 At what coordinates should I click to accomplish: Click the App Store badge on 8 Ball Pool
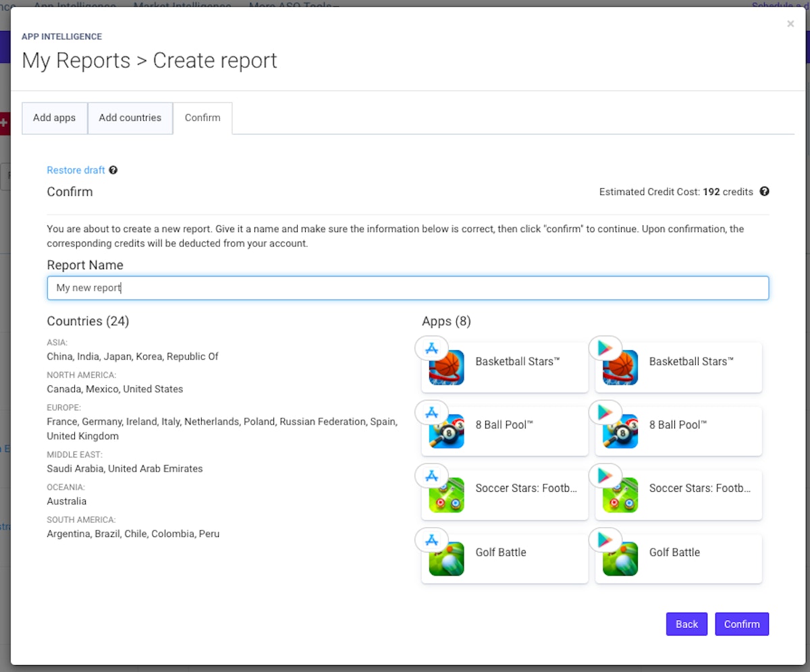431,412
